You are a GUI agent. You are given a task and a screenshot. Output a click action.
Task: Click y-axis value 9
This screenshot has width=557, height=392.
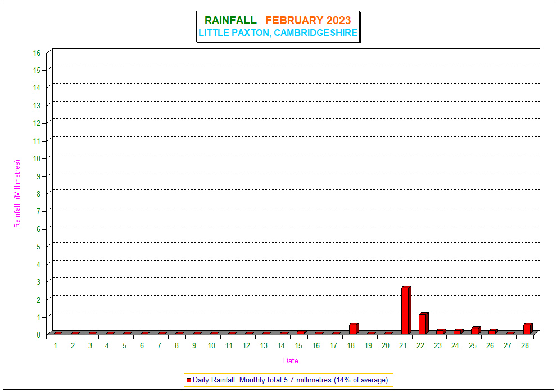(x=39, y=176)
